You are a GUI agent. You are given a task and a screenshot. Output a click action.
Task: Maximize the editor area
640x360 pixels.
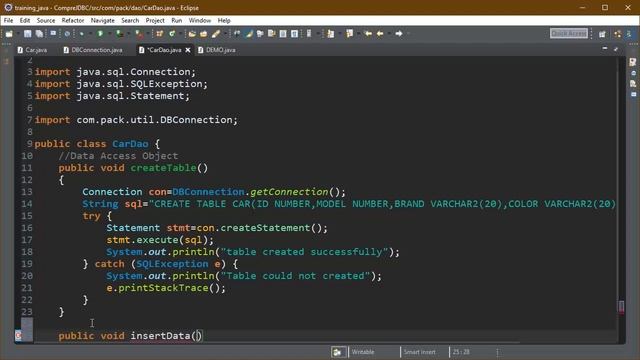(616, 49)
